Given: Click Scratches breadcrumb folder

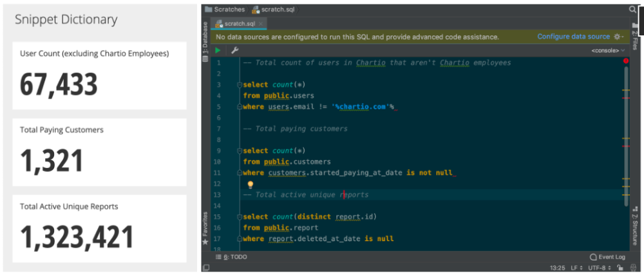Looking at the screenshot, I should pos(225,9).
